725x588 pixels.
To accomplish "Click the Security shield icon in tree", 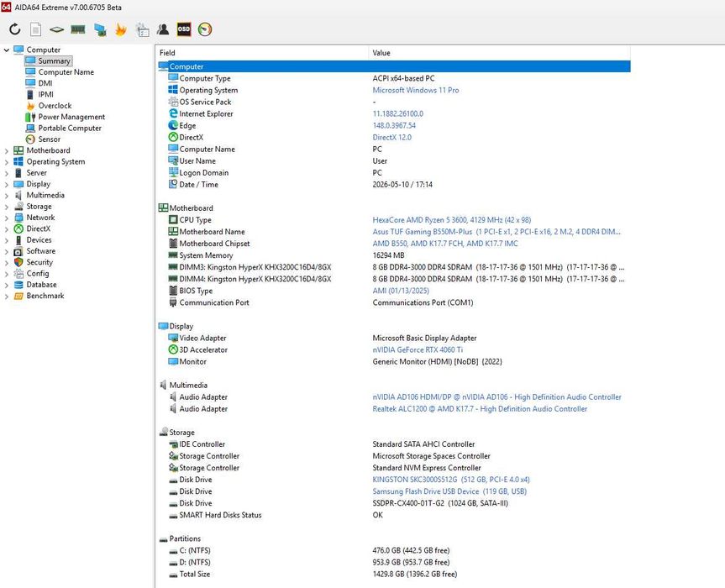I will coord(18,262).
